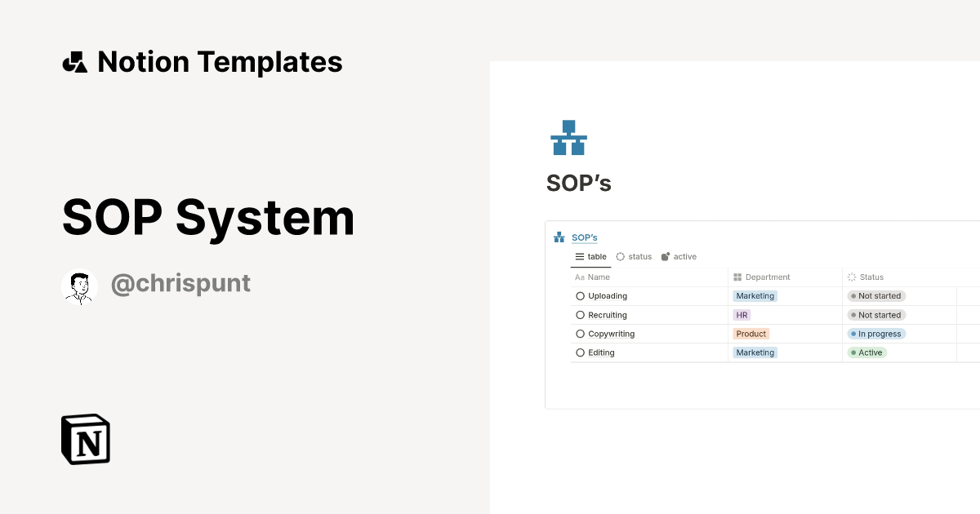The height and width of the screenshot is (514, 980).
Task: Click the active view's board icon
Action: click(666, 256)
